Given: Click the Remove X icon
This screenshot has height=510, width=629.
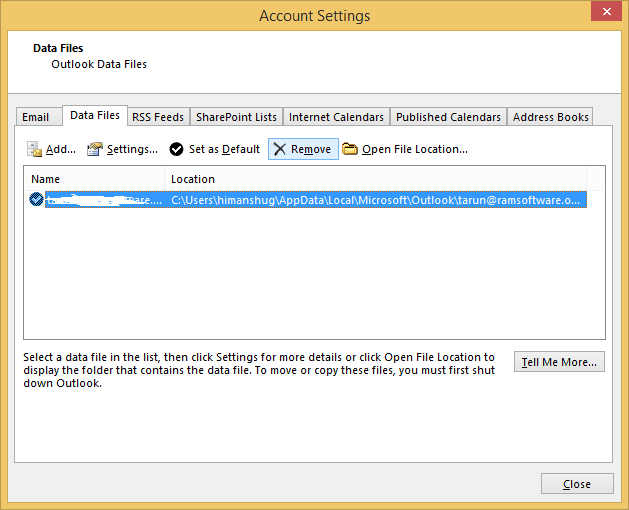Looking at the screenshot, I should [280, 149].
